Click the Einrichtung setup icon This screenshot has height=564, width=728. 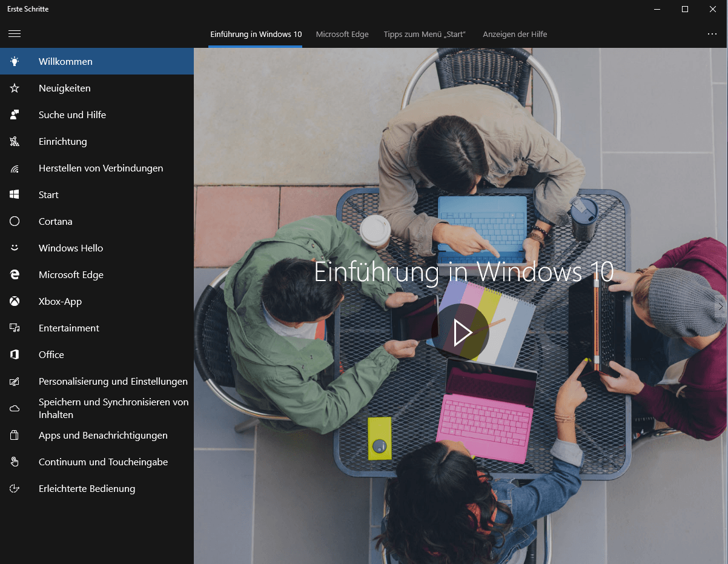15,141
